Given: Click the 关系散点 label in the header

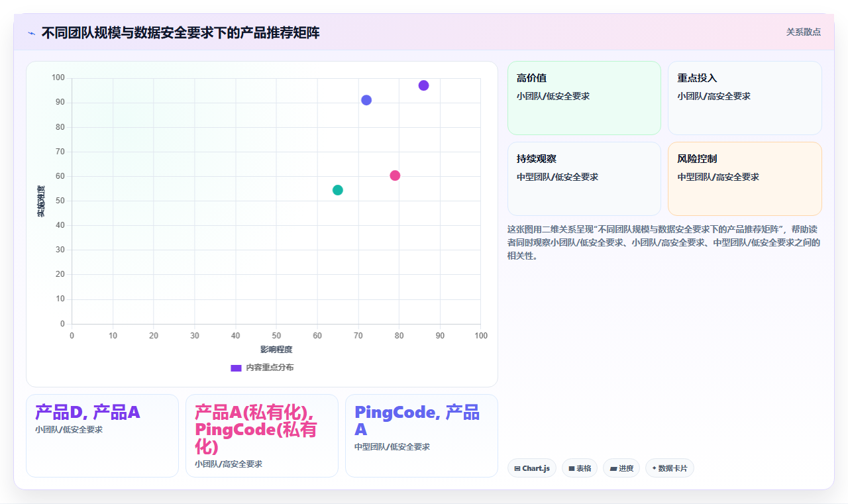Looking at the screenshot, I should pyautogui.click(x=803, y=32).
